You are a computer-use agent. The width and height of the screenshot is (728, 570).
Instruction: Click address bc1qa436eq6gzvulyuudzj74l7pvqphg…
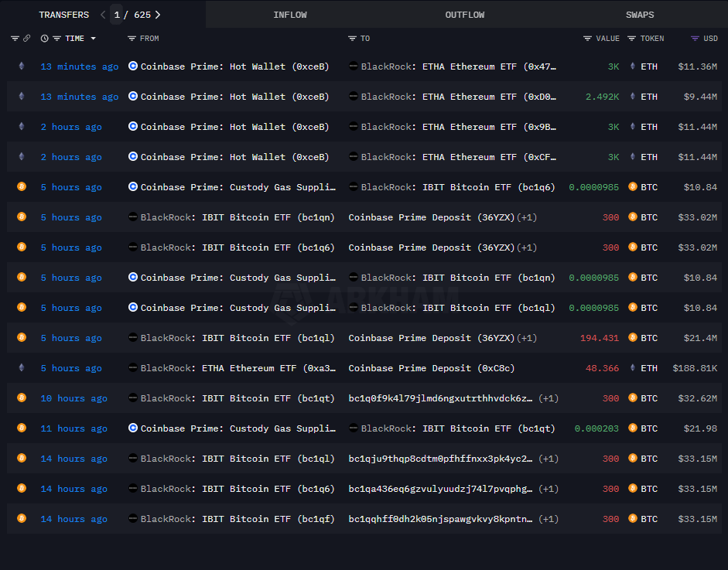(x=441, y=489)
